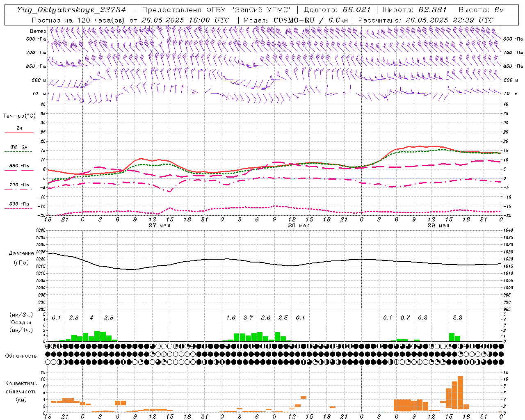This screenshot has width=525, height=420.
Task: Click the 29 мая date label
Action: (x=438, y=225)
